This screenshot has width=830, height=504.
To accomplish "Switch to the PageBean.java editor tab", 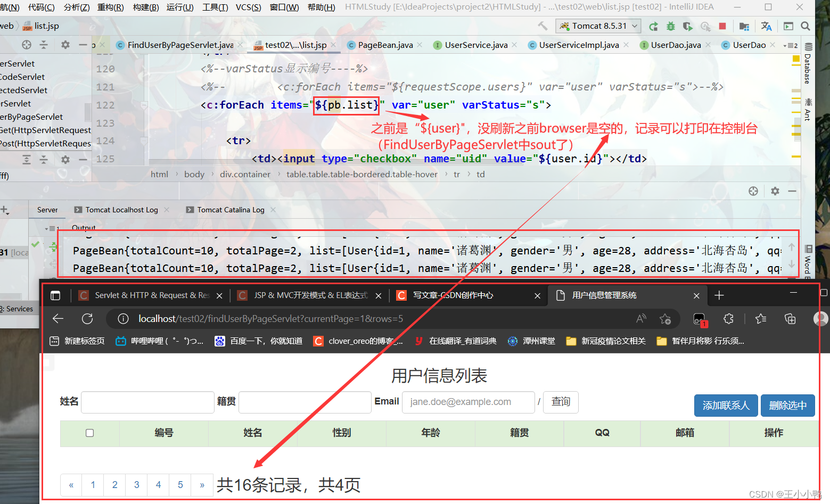I will 385,45.
